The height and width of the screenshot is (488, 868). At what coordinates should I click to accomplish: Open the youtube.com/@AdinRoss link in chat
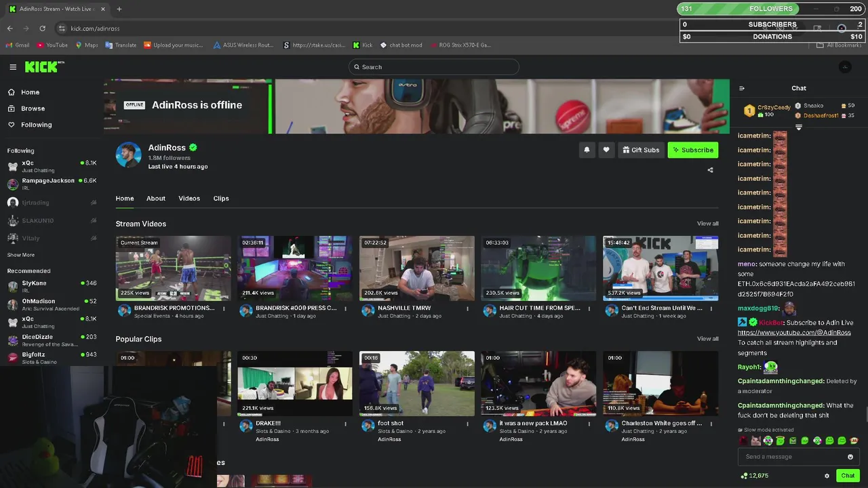[794, 333]
